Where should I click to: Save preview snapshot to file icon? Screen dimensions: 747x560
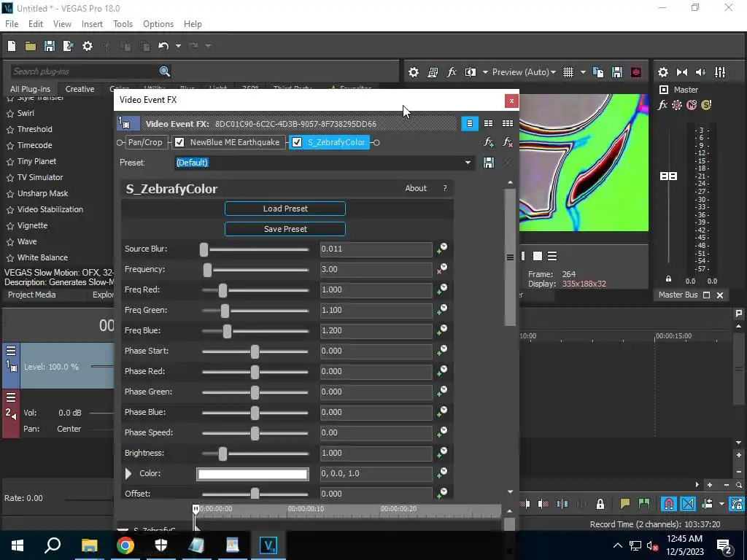point(617,72)
